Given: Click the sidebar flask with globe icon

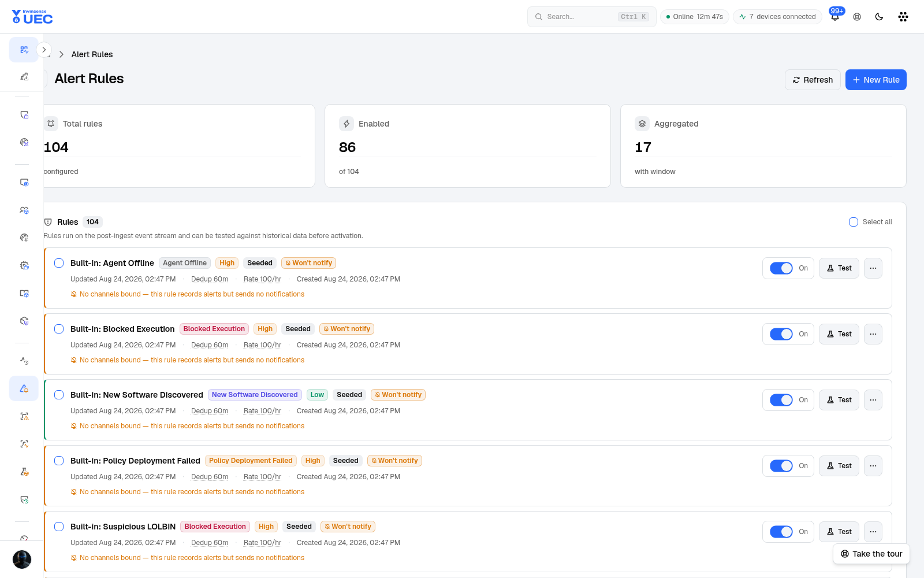Looking at the screenshot, I should tap(24, 472).
